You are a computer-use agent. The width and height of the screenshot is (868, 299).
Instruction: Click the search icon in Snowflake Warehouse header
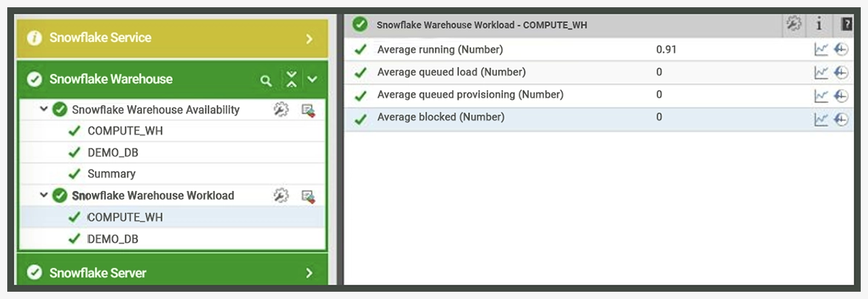pos(266,80)
